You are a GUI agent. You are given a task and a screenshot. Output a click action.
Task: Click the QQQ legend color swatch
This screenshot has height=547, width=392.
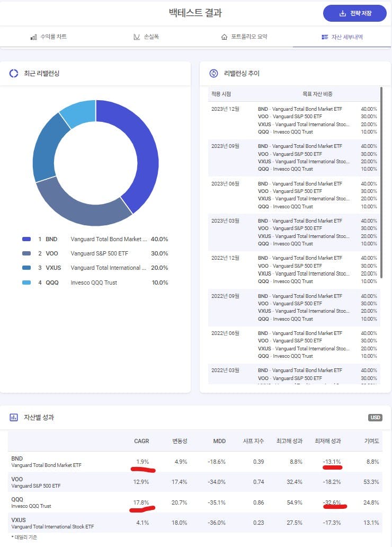26,283
